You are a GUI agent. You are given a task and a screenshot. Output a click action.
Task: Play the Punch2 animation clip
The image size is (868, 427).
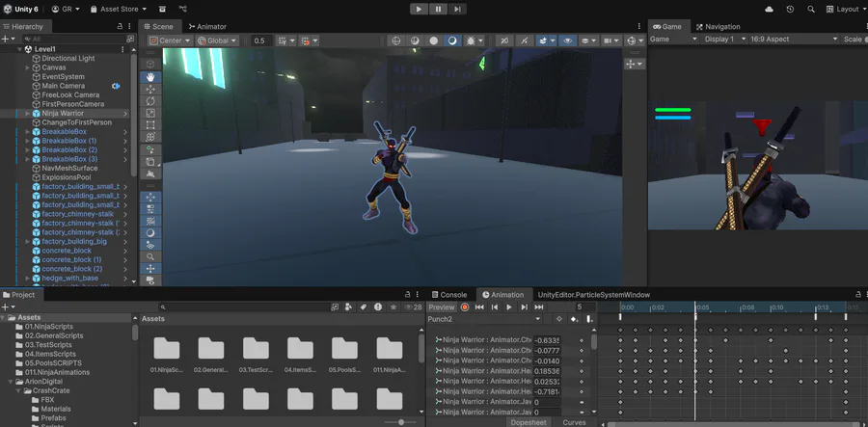pyautogui.click(x=509, y=307)
